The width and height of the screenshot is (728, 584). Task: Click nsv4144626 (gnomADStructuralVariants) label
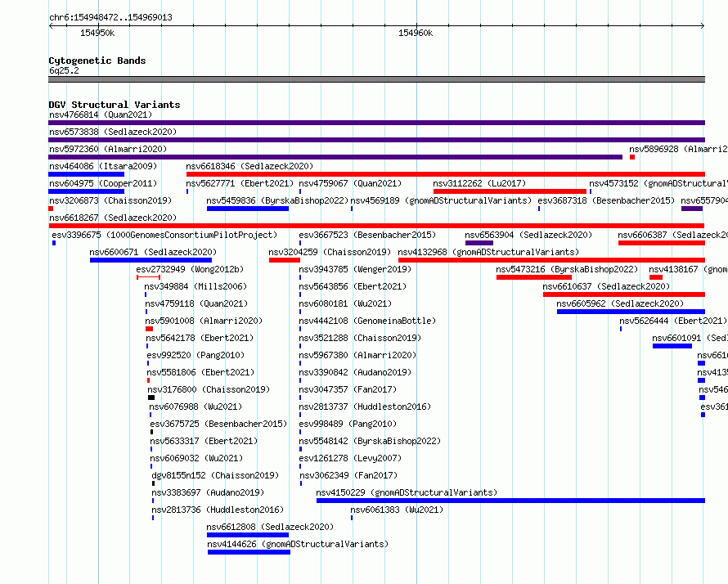coord(298,544)
